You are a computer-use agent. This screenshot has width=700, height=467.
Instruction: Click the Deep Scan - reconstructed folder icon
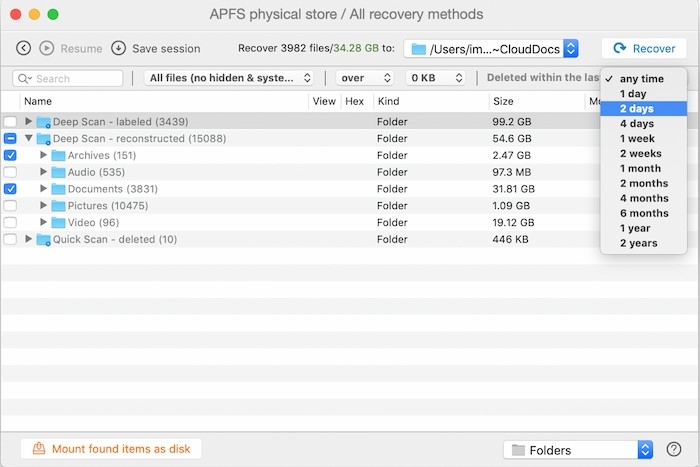(43, 139)
